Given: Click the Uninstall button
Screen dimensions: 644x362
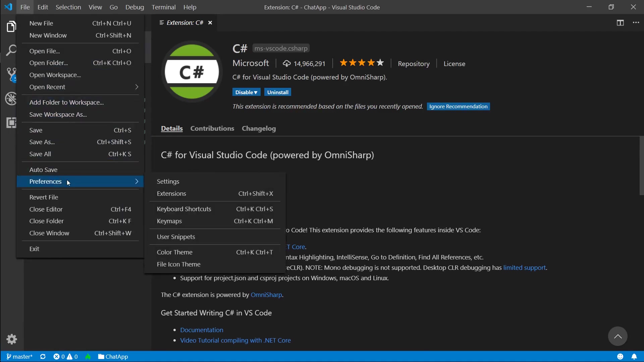Looking at the screenshot, I should pos(277,92).
